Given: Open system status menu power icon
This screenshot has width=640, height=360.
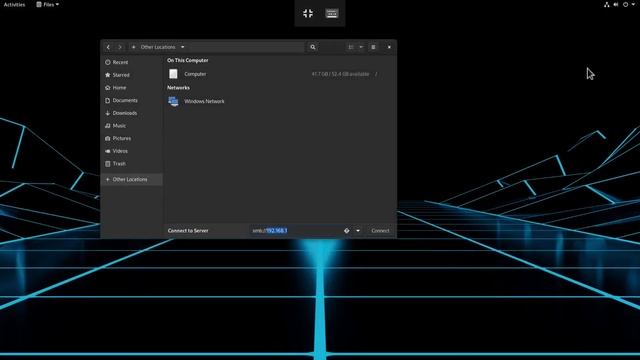Looking at the screenshot, I should (x=625, y=4).
